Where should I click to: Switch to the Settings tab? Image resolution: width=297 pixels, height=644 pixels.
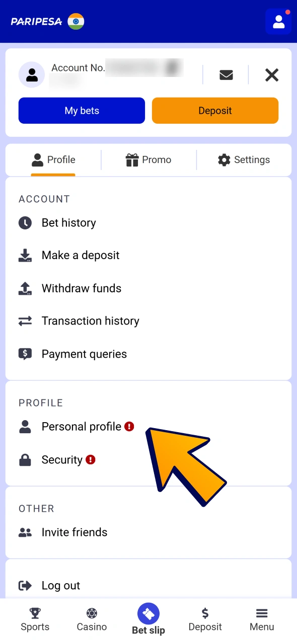tap(244, 160)
